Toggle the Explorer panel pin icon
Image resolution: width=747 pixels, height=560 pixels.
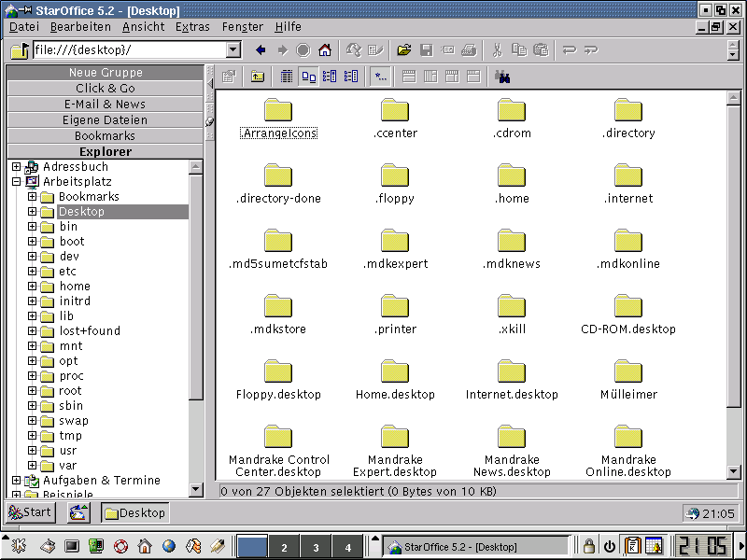tap(209, 122)
